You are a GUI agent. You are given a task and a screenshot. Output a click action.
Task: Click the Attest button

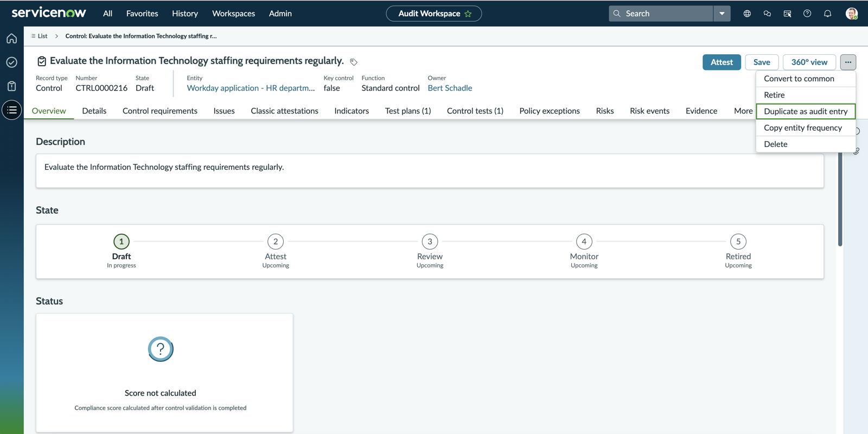(722, 62)
